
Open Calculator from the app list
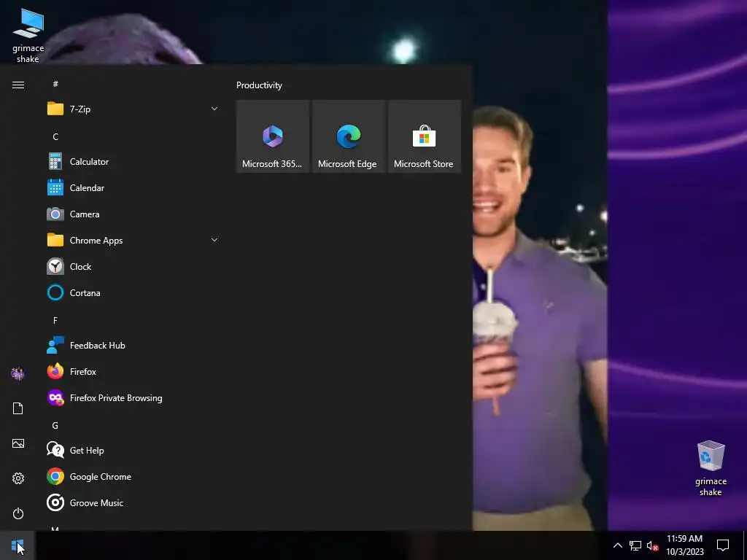pyautogui.click(x=133, y=162)
